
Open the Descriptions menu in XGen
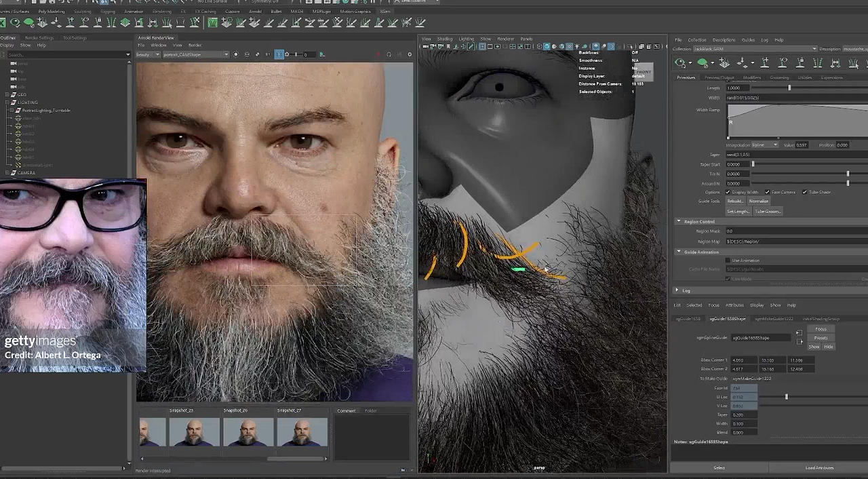click(x=724, y=40)
